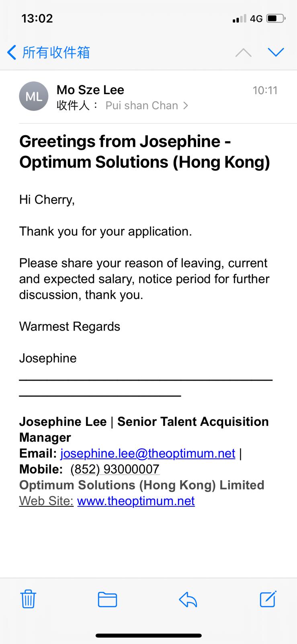This screenshot has height=644, width=297.
Task: Call mobile number (852) 93000007
Action: pos(115,469)
